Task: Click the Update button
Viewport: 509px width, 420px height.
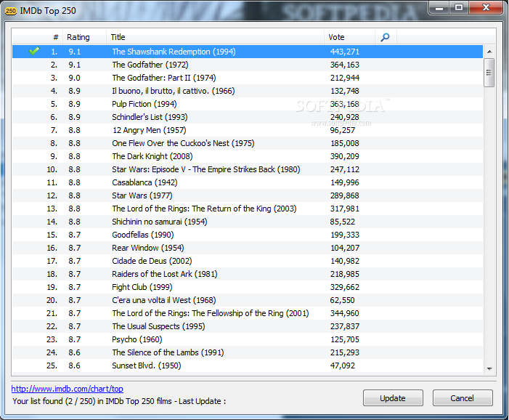Action: [393, 398]
